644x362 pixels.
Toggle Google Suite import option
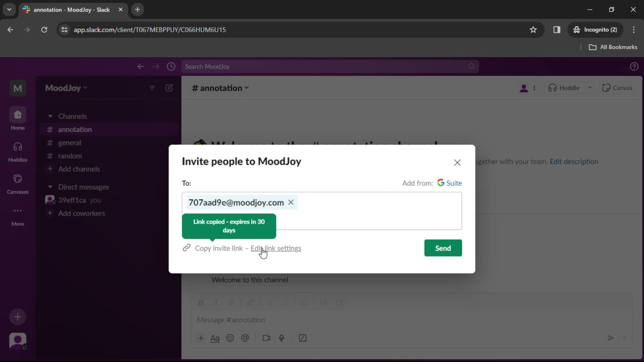point(449,183)
